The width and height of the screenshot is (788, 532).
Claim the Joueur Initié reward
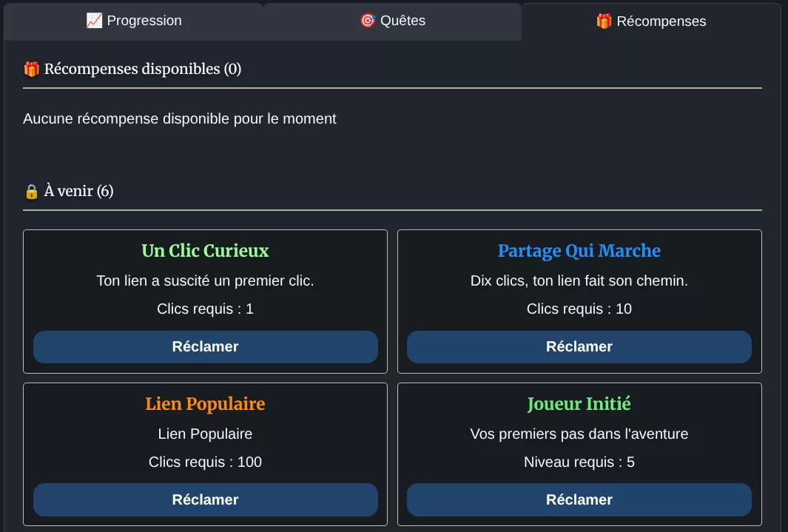click(579, 500)
